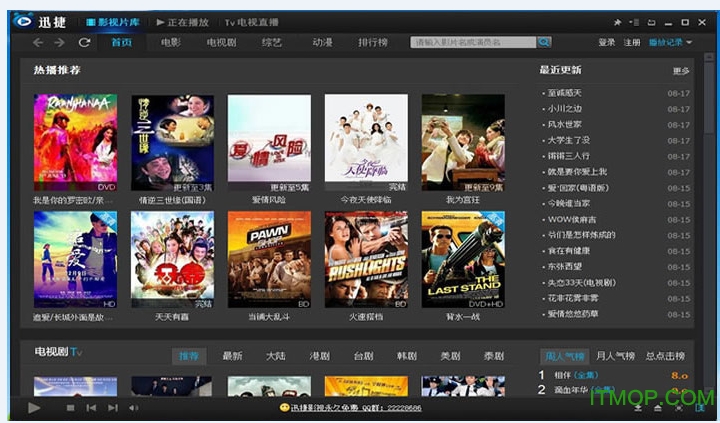Pin the window on top with pushpin icon
Viewport: 720px width, 423px height.
618,22
